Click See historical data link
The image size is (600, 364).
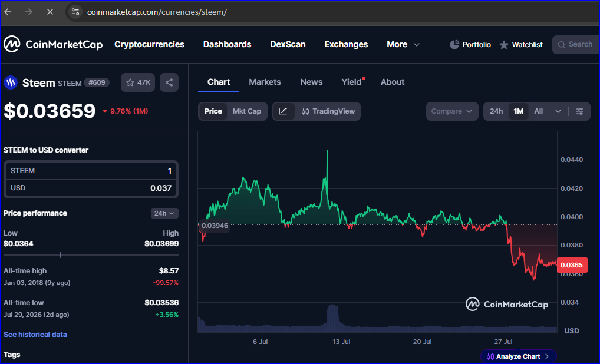[x=35, y=334]
